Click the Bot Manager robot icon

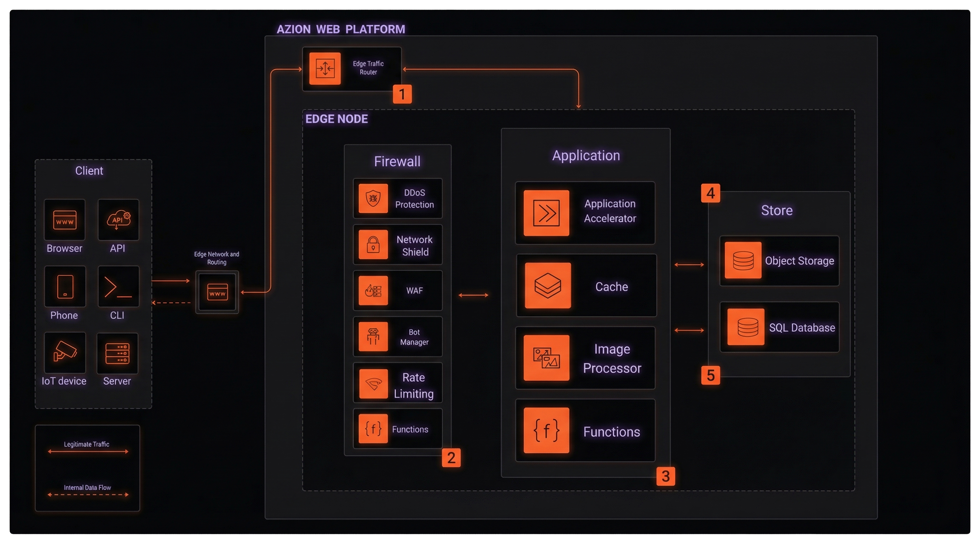373,337
